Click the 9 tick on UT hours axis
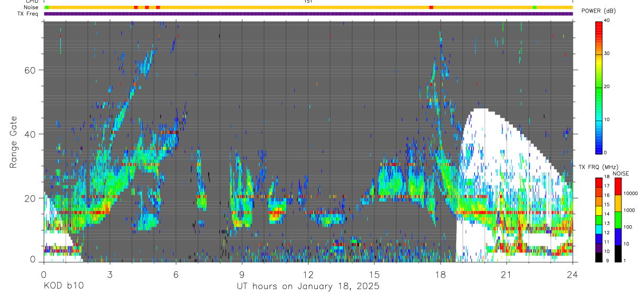 click(242, 274)
